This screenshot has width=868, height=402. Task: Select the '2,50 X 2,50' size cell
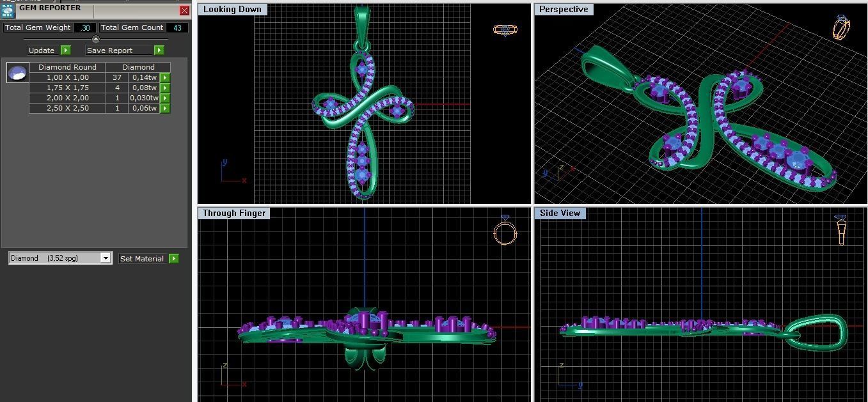67,108
